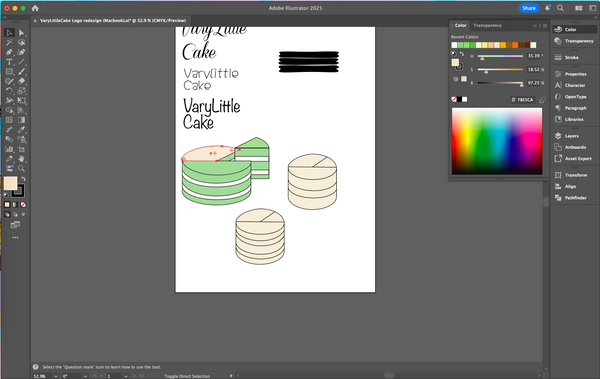This screenshot has height=379, width=600.
Task: Expand the status bar Toggle Direct Selection arrow
Action: coord(231,376)
